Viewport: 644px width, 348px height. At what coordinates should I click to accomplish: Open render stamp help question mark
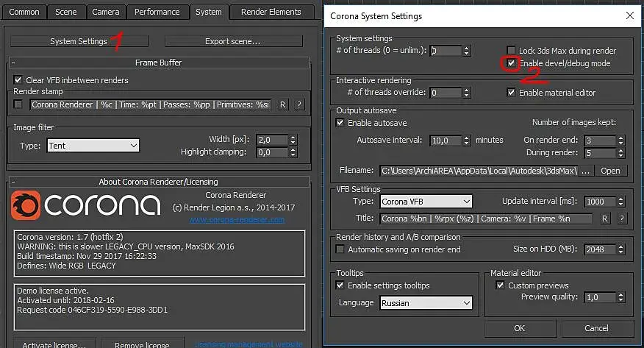299,104
